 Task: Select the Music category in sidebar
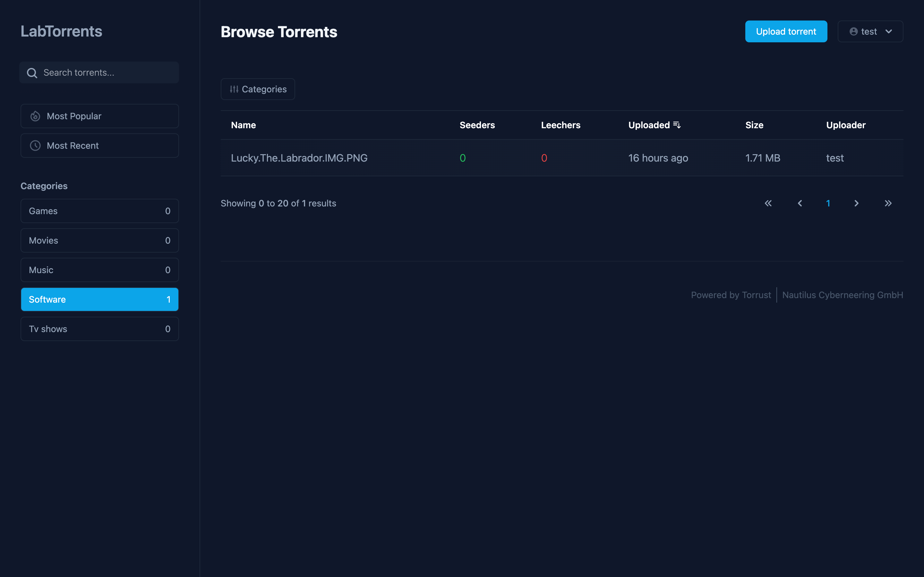(x=99, y=270)
